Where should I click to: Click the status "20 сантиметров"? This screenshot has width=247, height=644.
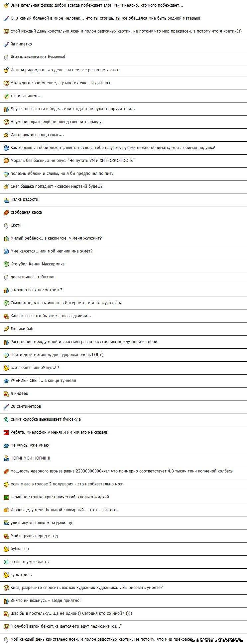click(x=26, y=406)
